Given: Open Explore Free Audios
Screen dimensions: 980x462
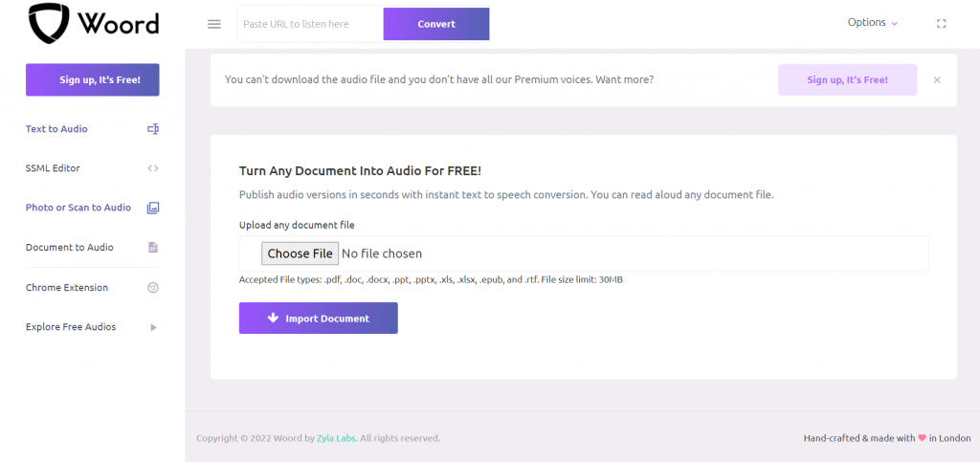Looking at the screenshot, I should pyautogui.click(x=71, y=327).
